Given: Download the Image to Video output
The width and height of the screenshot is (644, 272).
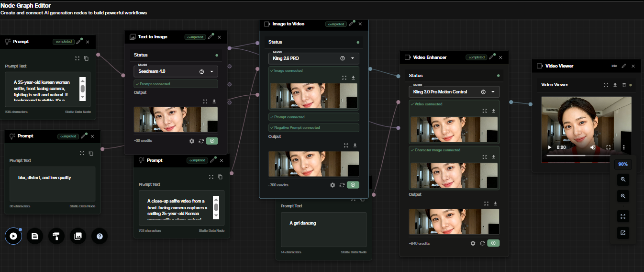Looking at the screenshot, I should [355, 145].
